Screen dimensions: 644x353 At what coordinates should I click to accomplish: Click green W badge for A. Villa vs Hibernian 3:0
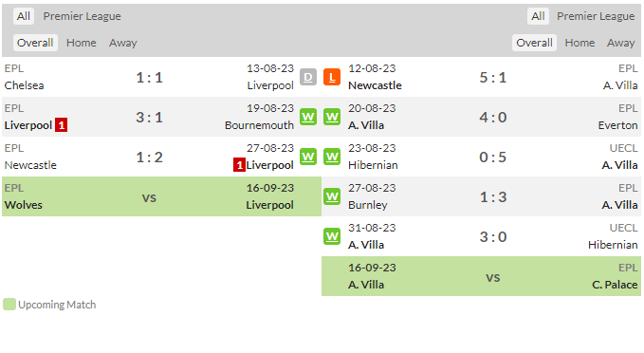click(x=332, y=236)
